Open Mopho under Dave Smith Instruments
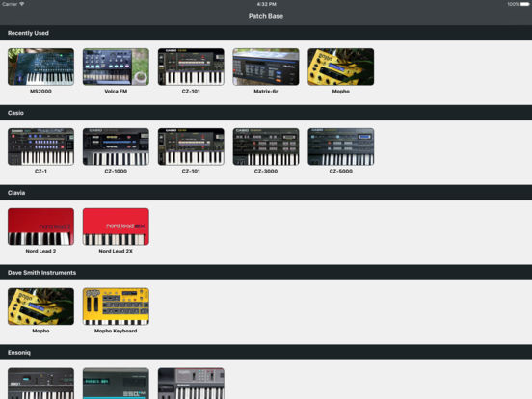 pos(40,306)
